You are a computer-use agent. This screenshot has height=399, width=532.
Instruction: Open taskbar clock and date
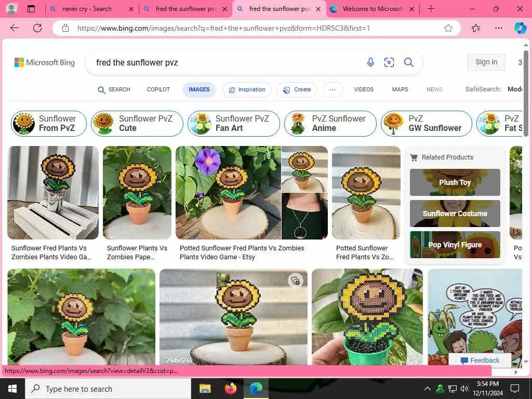coord(488,389)
